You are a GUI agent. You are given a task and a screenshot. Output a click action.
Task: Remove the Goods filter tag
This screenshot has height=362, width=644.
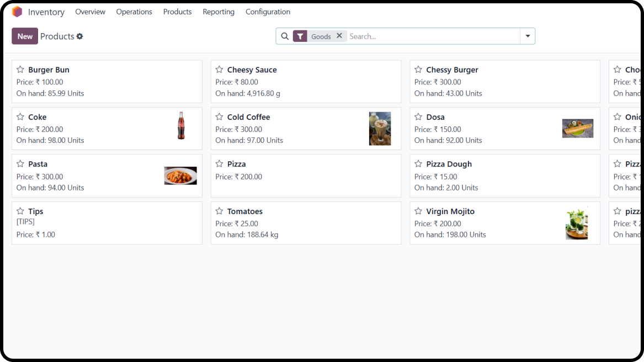point(339,35)
